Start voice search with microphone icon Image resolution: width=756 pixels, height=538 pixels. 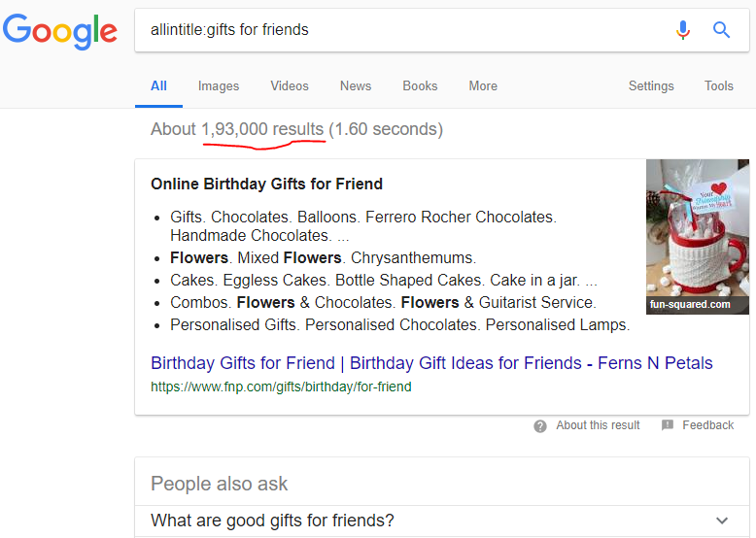tap(683, 30)
